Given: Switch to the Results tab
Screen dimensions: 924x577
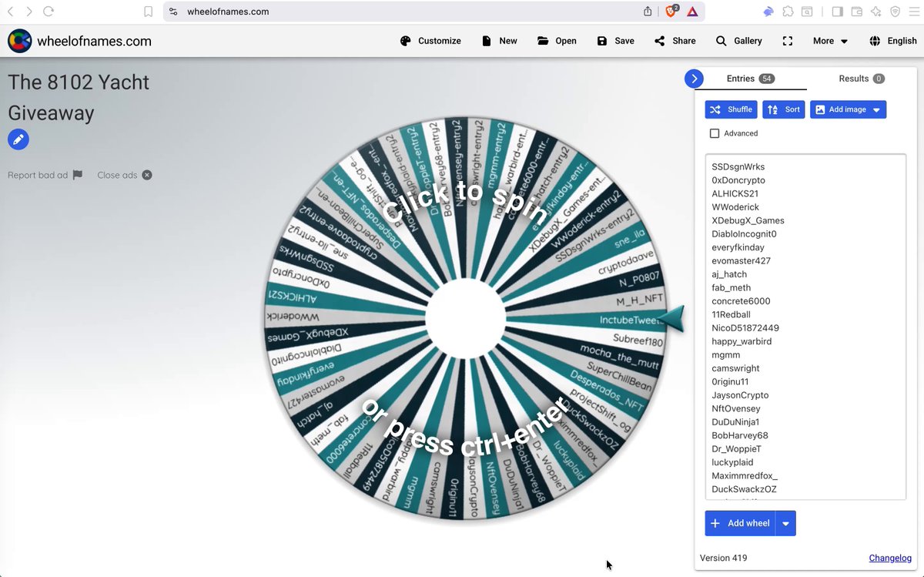Looking at the screenshot, I should (x=862, y=79).
